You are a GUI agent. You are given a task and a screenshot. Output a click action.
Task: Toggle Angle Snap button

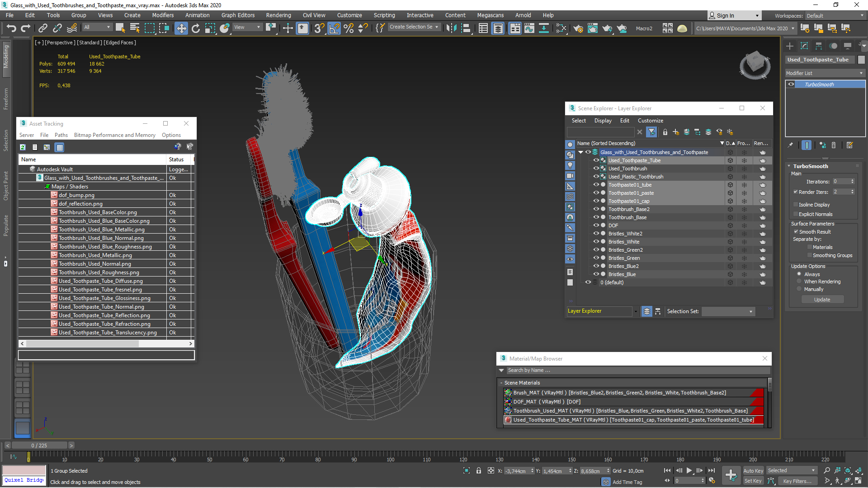click(335, 28)
